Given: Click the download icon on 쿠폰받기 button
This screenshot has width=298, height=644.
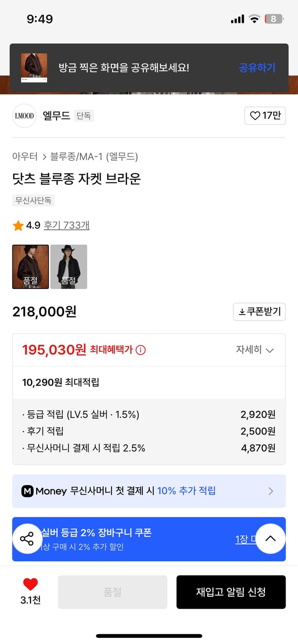Looking at the screenshot, I should [242, 312].
